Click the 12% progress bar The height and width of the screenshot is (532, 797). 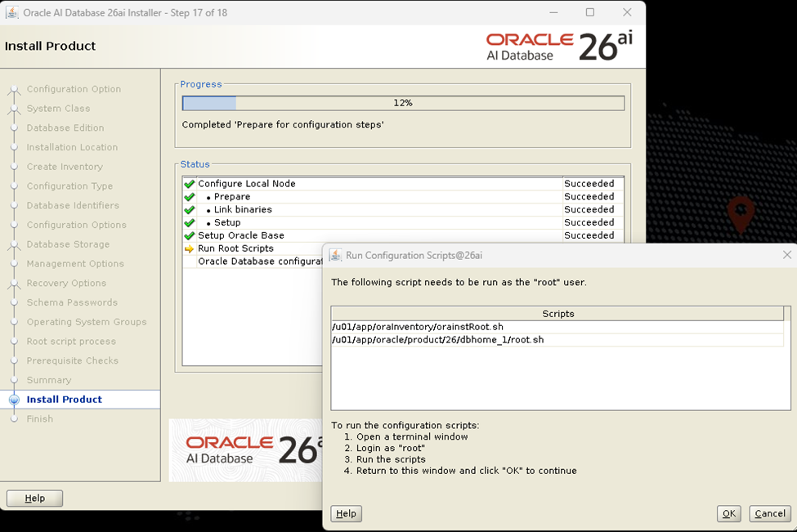pyautogui.click(x=403, y=103)
